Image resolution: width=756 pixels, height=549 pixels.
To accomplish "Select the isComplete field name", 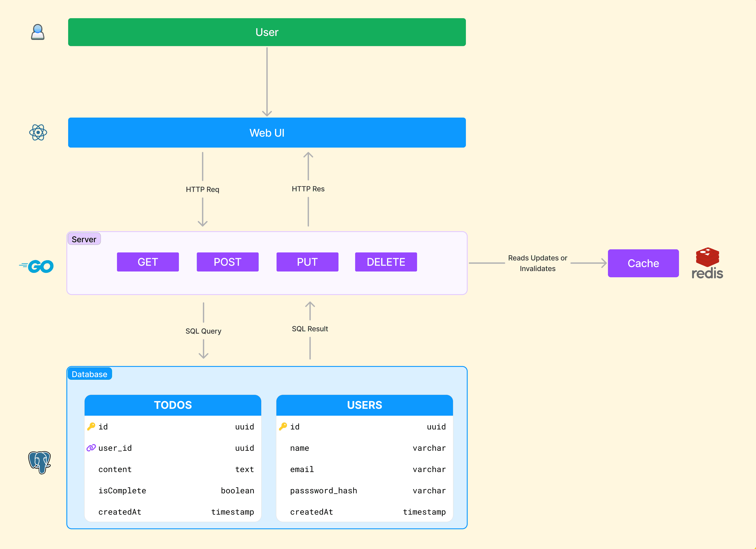I will point(122,491).
